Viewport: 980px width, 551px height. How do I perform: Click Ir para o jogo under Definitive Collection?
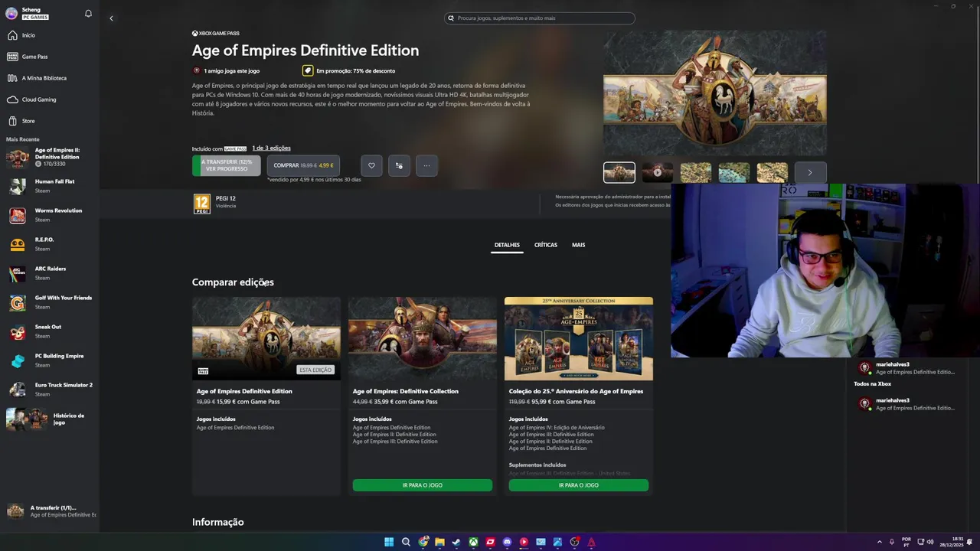click(423, 485)
